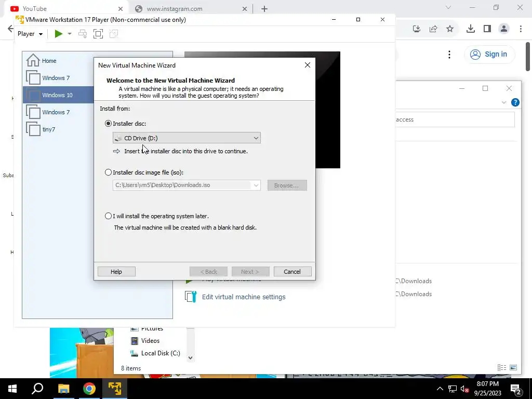Image resolution: width=532 pixels, height=399 pixels.
Task: Toggle Chrome side panel icon
Action: coord(487,29)
